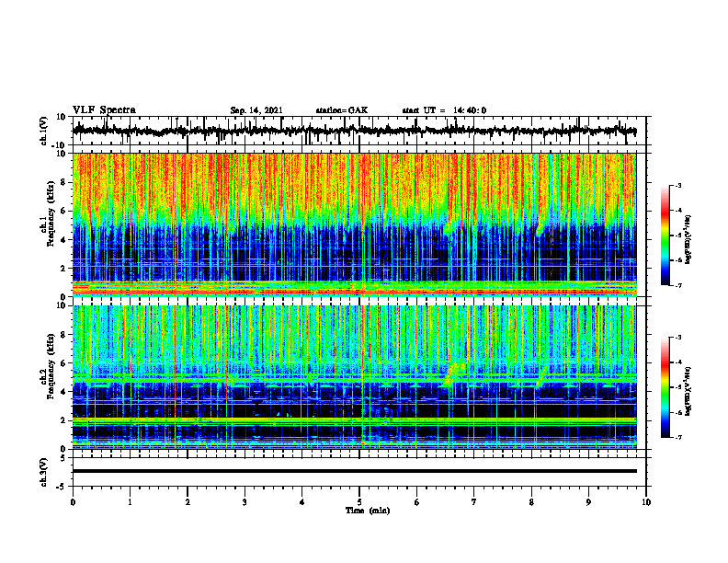Click the "station=GAK" header label

pyautogui.click(x=342, y=110)
